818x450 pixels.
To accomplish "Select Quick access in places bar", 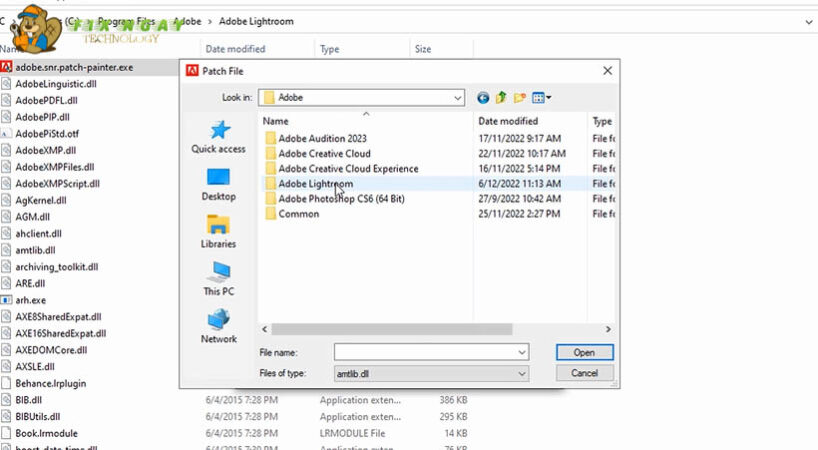I will (218, 137).
